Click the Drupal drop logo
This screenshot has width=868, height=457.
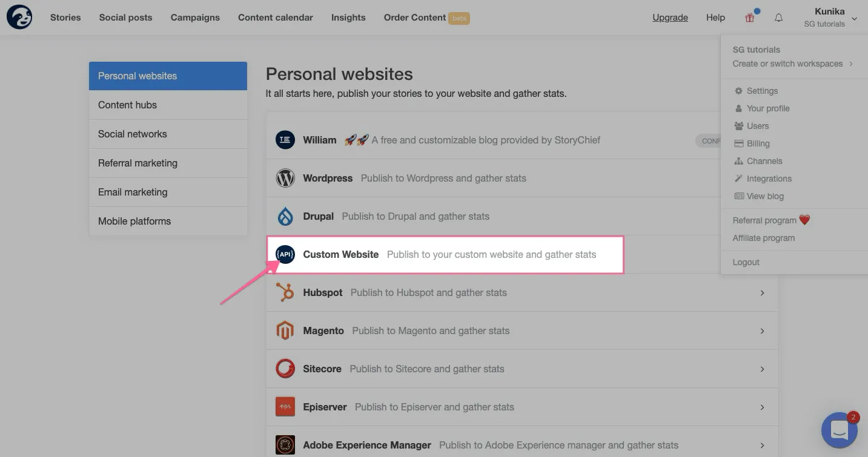pos(285,216)
